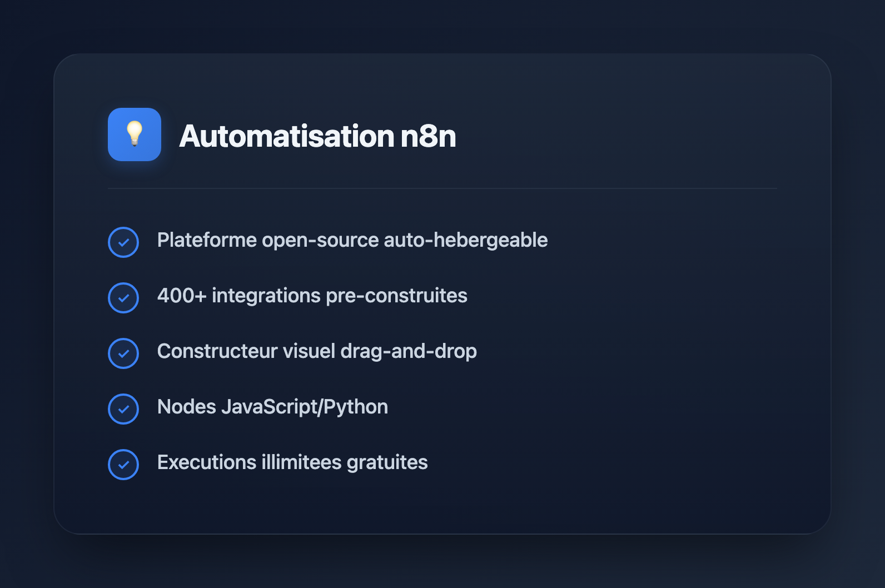Select the heading Automatisation n8n

point(317,136)
